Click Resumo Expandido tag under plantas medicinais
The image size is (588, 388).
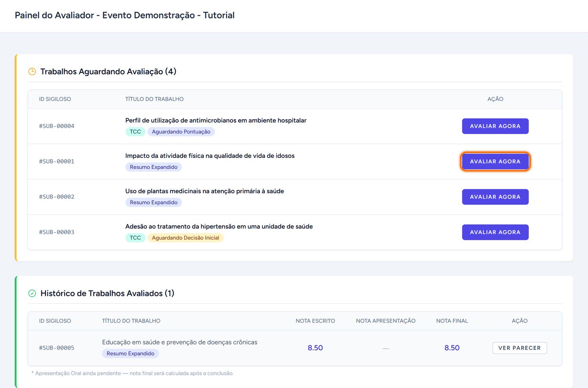click(x=154, y=202)
